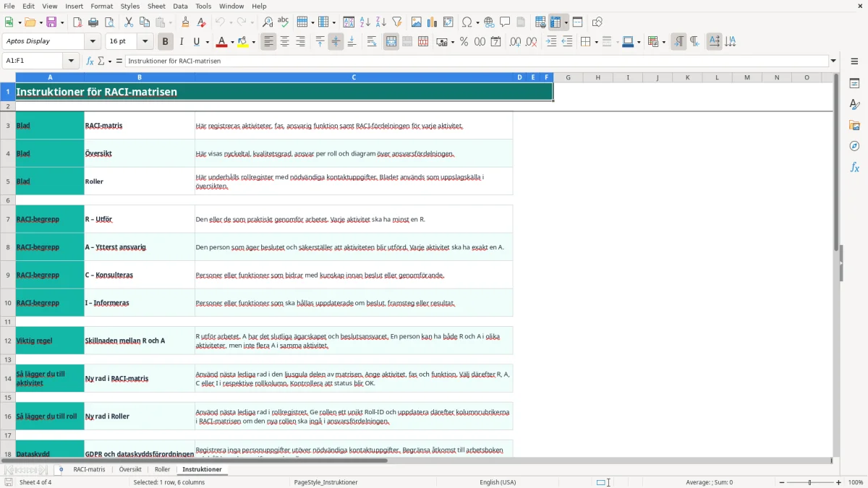Open the background color dropdown arrow

pos(254,42)
